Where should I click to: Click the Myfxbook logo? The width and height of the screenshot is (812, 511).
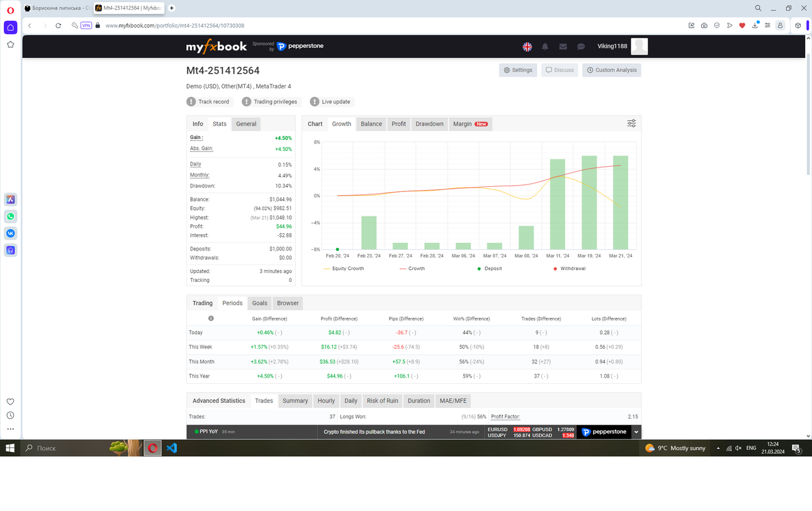[216, 47]
